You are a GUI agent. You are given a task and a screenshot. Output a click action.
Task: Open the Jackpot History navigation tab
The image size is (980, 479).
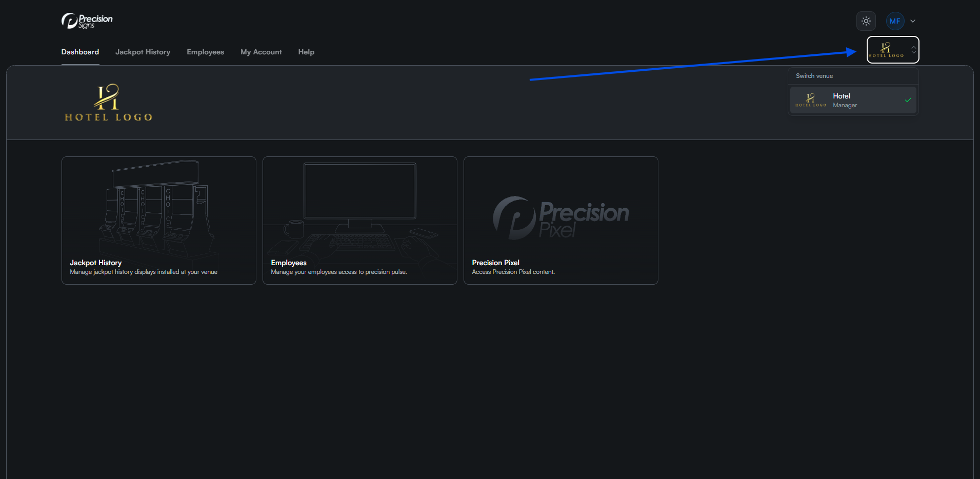click(143, 52)
